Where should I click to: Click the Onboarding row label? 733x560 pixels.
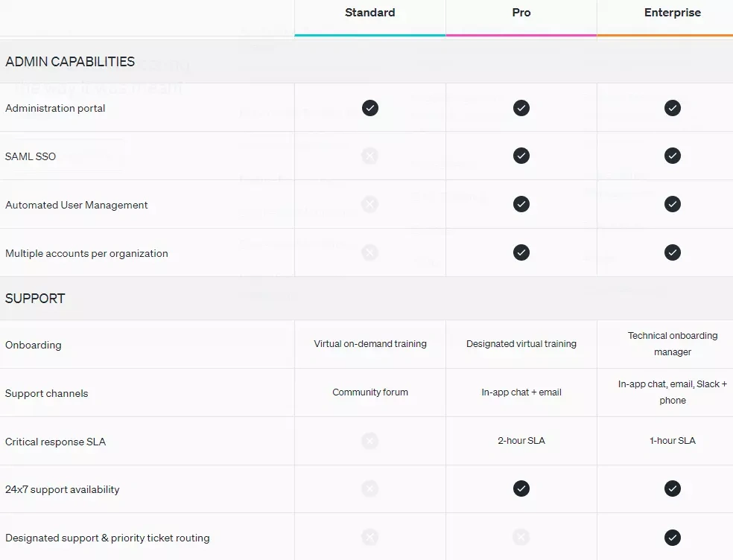[34, 345]
